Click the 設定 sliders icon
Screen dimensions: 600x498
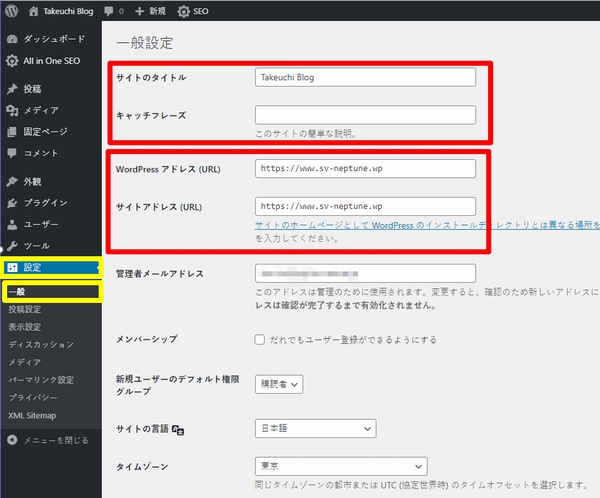[x=12, y=267]
